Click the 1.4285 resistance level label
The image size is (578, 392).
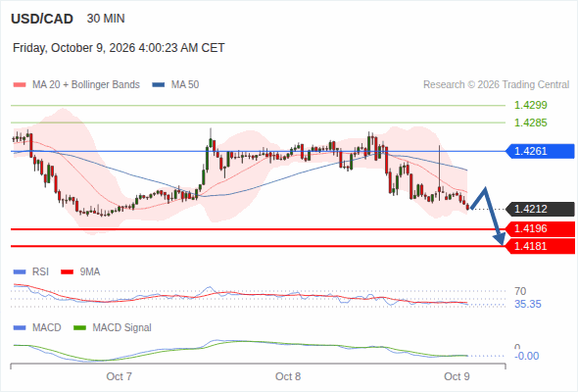pos(530,122)
